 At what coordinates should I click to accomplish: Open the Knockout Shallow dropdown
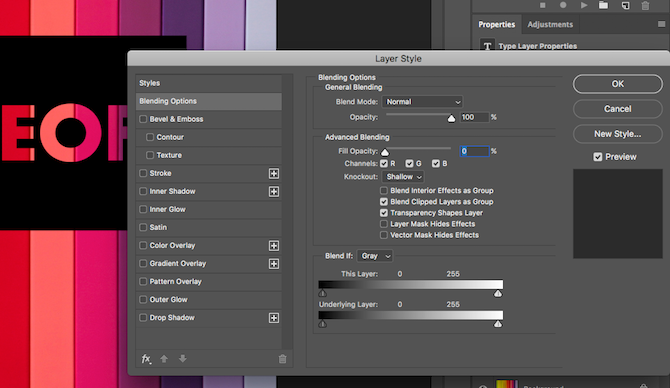tap(403, 177)
